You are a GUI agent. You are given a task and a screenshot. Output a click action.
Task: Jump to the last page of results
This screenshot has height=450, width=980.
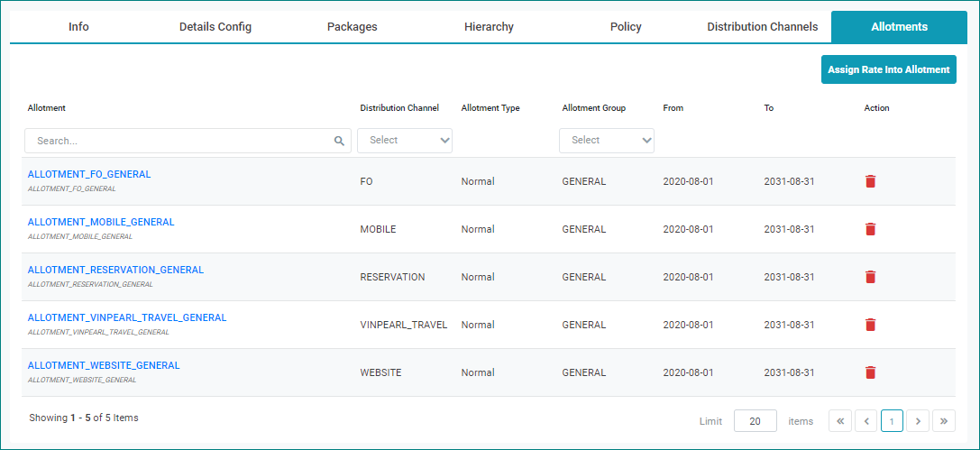[x=944, y=421]
